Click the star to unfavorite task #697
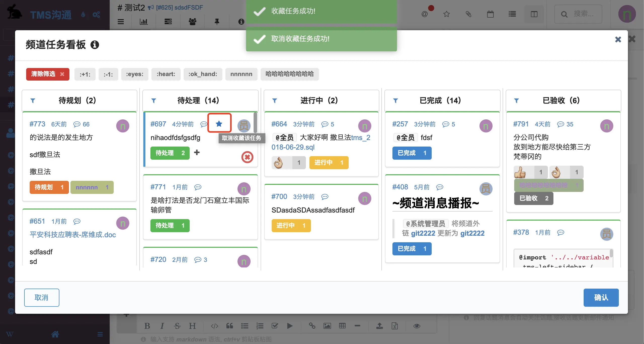This screenshot has width=644, height=344. tap(219, 124)
